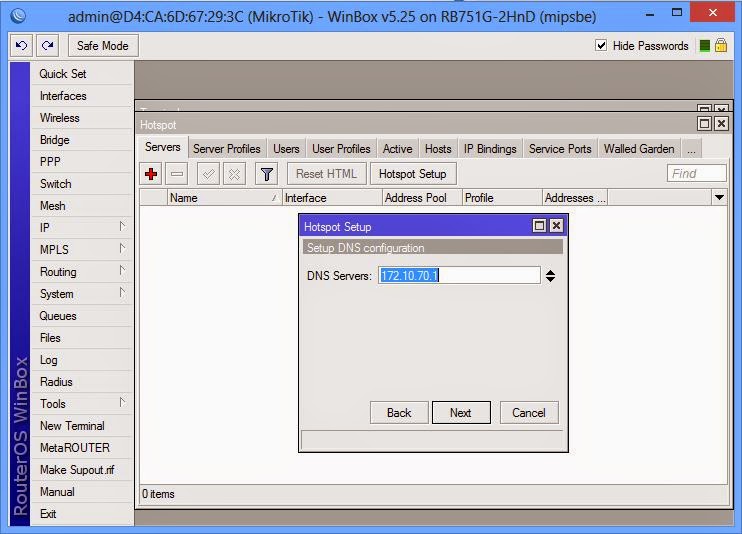Click the disable cross icon

234,174
